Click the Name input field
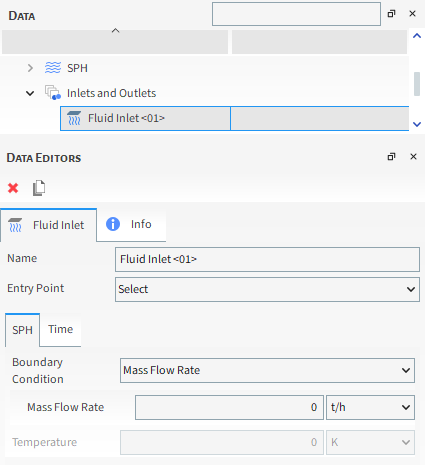Image resolution: width=425 pixels, height=465 pixels. pyautogui.click(x=267, y=259)
